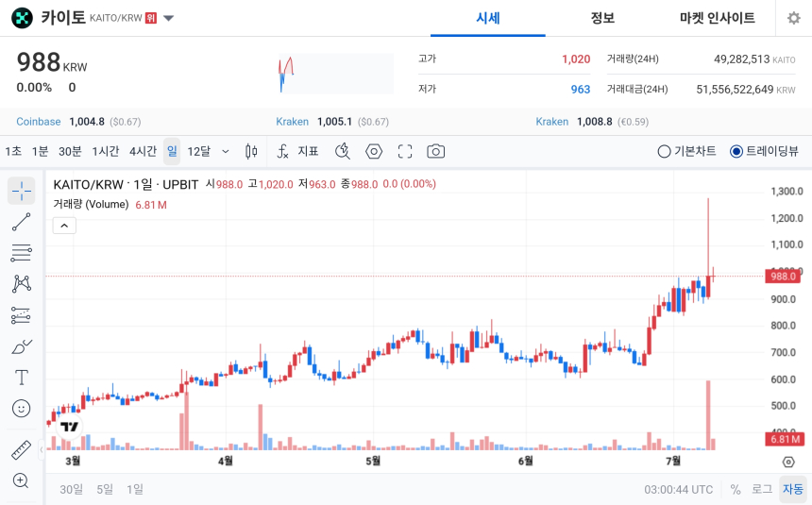Click the KAITO/KRW · 1일 · UPBIT legend title
The width and height of the screenshot is (812, 505).
[x=126, y=184]
